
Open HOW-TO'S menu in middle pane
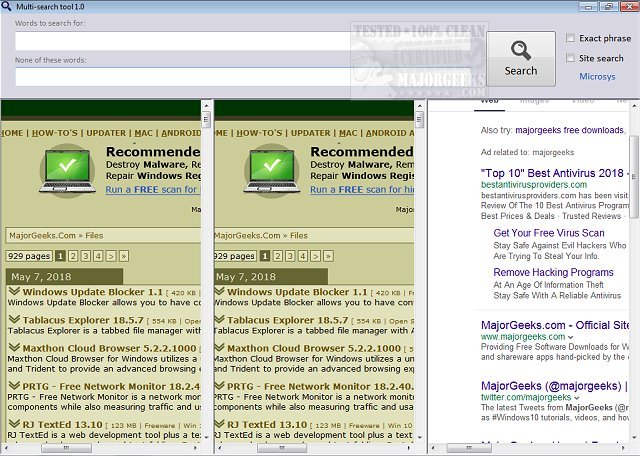[x=259, y=133]
